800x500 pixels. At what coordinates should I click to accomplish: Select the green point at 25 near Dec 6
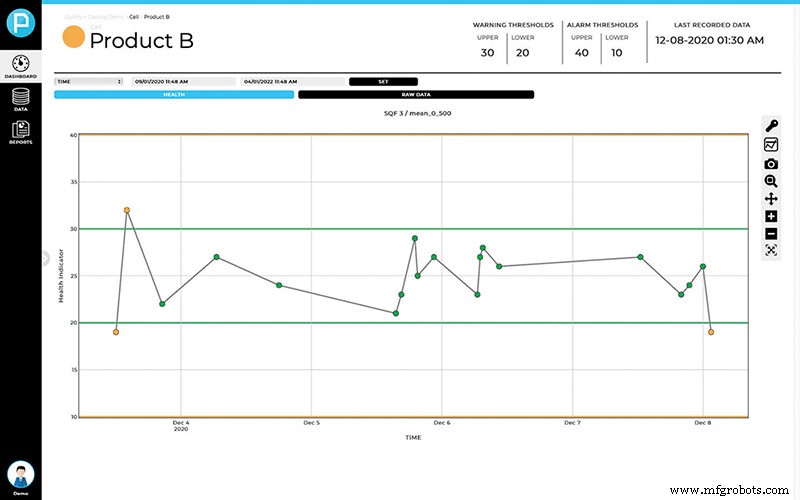pyautogui.click(x=417, y=276)
